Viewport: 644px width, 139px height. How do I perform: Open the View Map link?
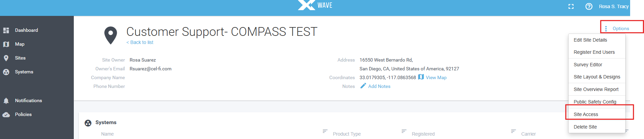[x=436, y=77]
